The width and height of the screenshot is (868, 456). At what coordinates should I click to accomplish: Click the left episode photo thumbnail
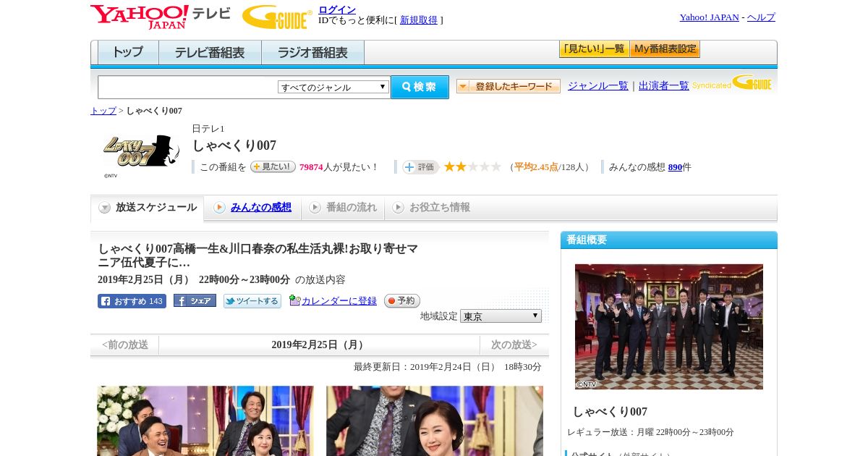coord(205,421)
